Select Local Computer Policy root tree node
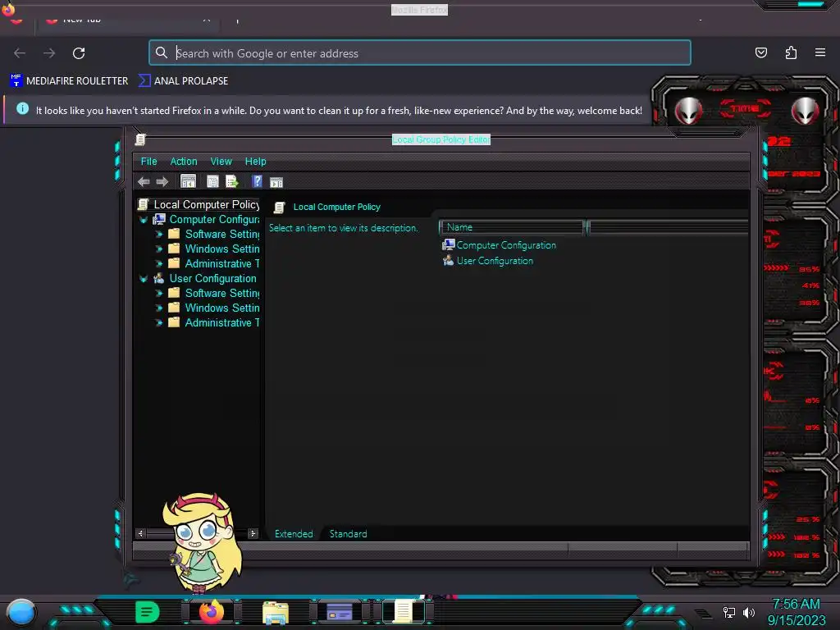 pyautogui.click(x=206, y=204)
